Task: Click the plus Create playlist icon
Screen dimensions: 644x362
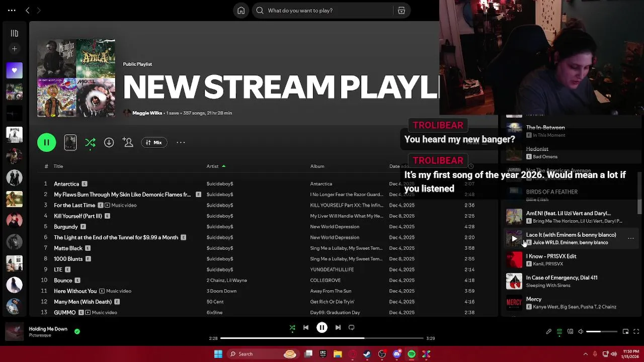Action: [x=14, y=49]
